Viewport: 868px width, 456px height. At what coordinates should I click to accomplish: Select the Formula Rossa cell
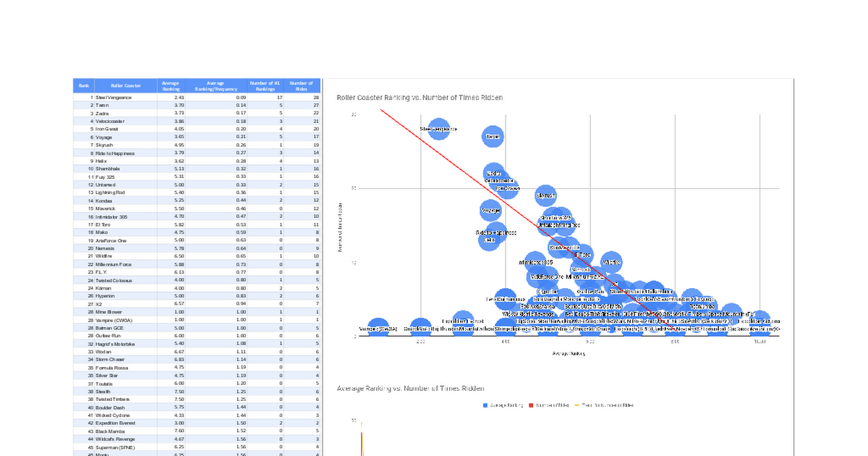[x=124, y=368]
